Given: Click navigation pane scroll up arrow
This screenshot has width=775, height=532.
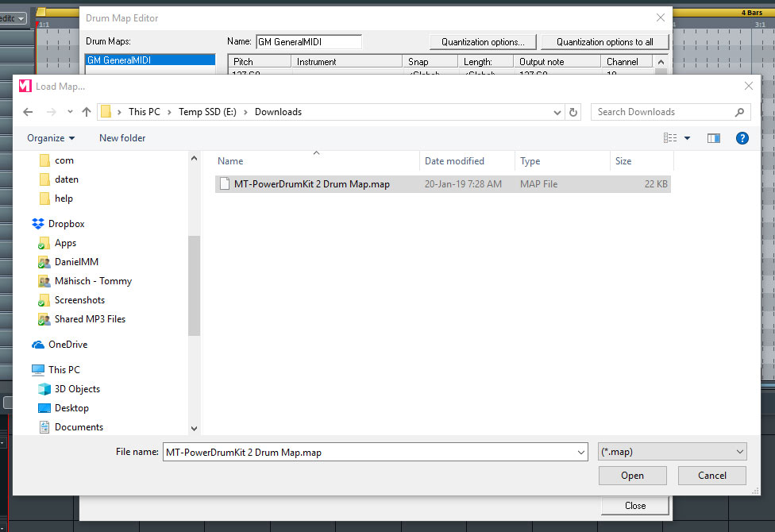Looking at the screenshot, I should (x=195, y=158).
